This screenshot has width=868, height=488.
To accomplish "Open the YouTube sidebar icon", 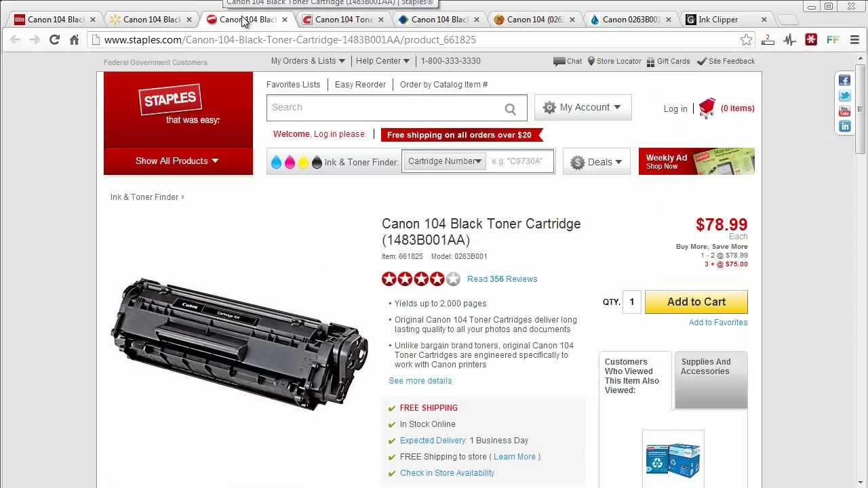I will click(845, 111).
